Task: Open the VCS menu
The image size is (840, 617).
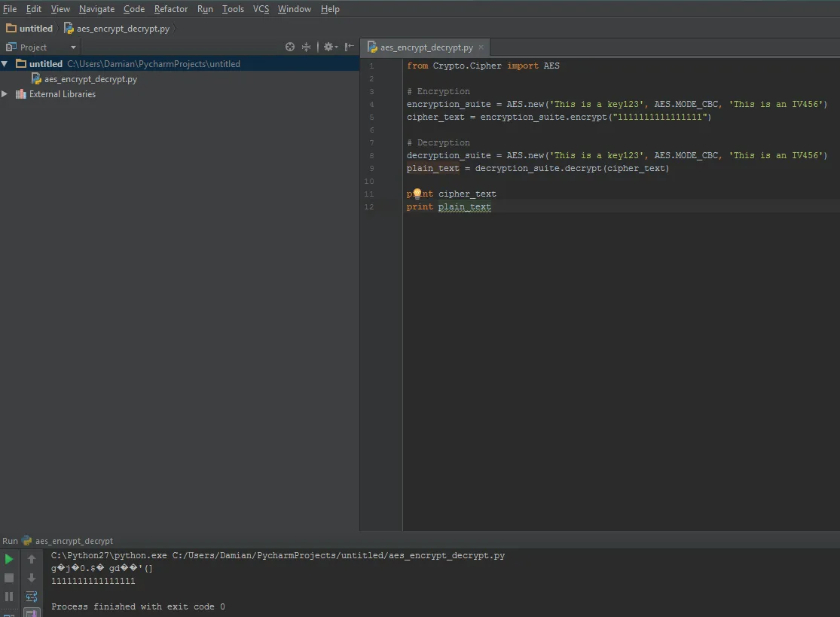Action: coord(261,9)
